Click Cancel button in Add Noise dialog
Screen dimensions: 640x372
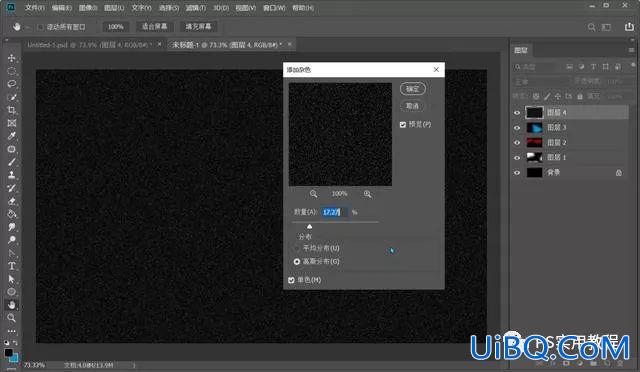413,106
